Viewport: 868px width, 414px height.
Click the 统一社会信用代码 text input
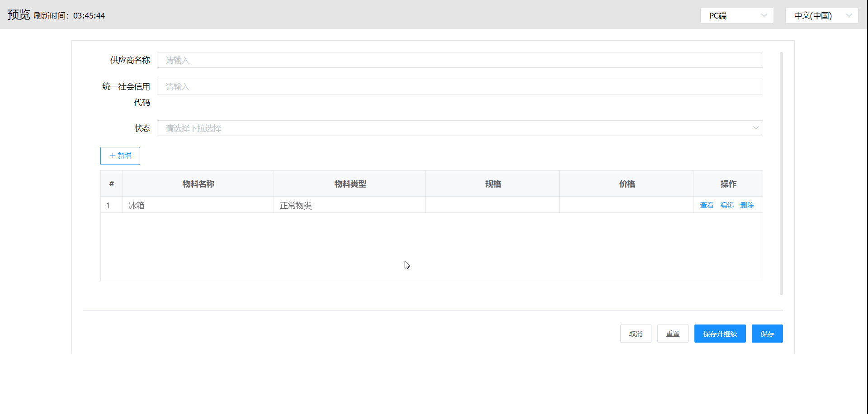(x=459, y=87)
